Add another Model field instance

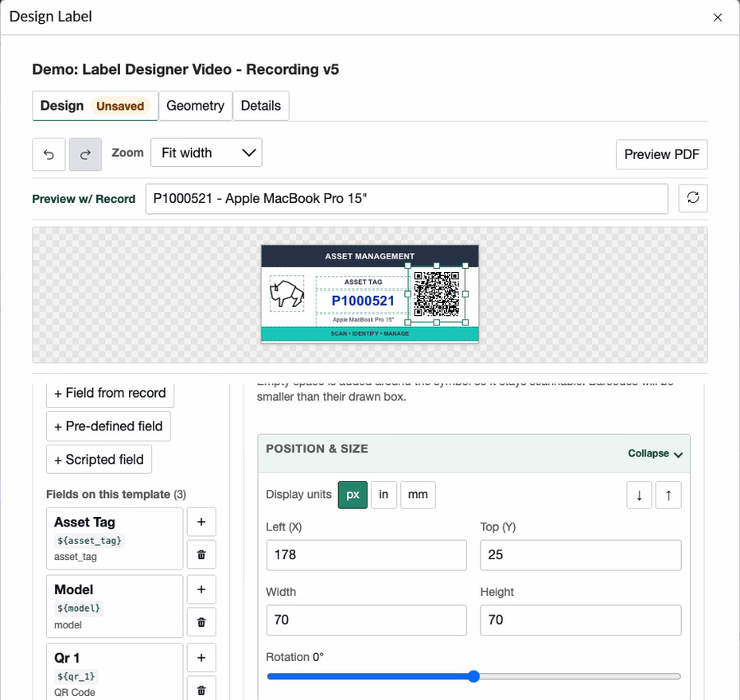201,589
